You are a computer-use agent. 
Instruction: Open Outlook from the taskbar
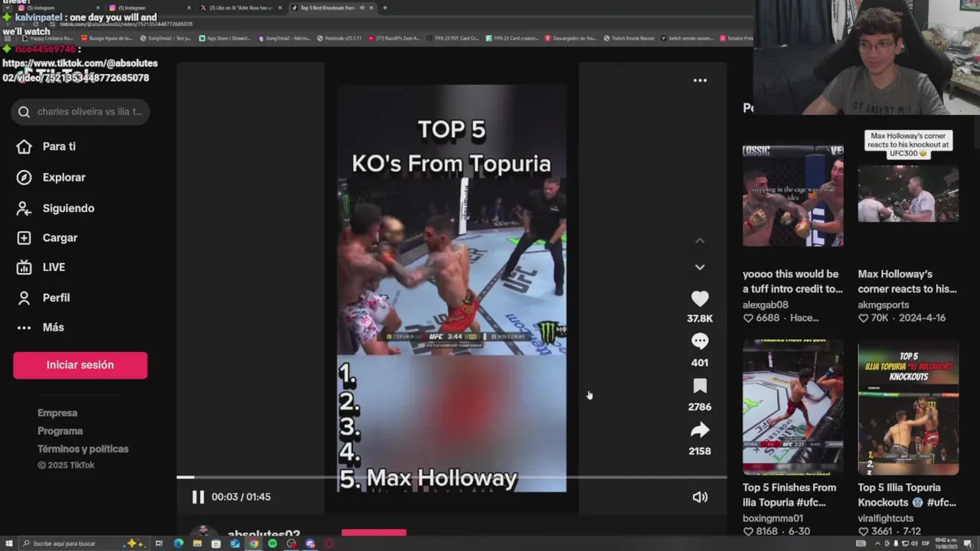pos(235,543)
